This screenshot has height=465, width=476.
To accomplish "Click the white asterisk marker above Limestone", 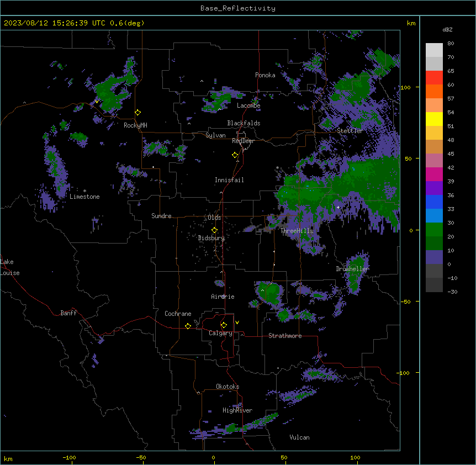I will [84, 191].
